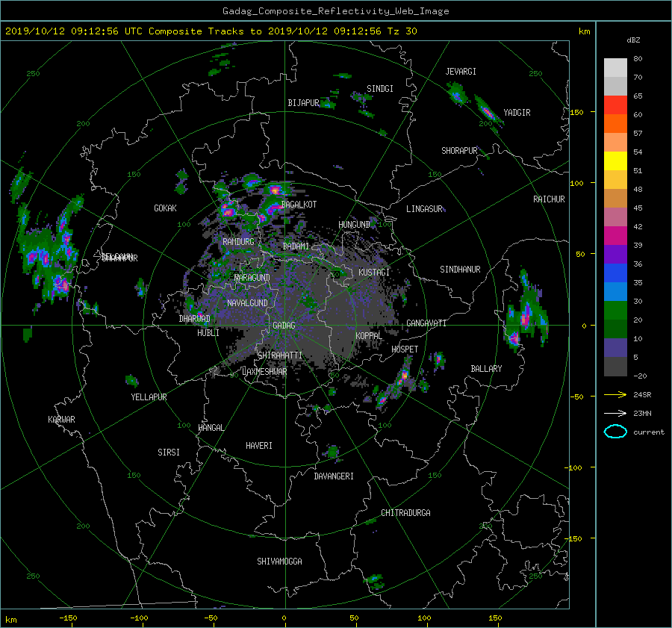
Task: Select the 5 dBZ dark gray swatch
Action: pos(615,367)
